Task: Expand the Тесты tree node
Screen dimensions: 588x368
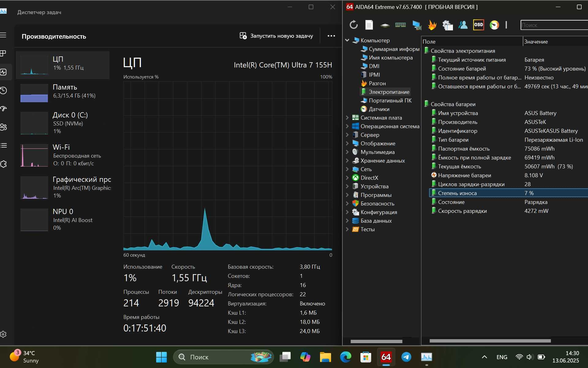Action: [347, 229]
